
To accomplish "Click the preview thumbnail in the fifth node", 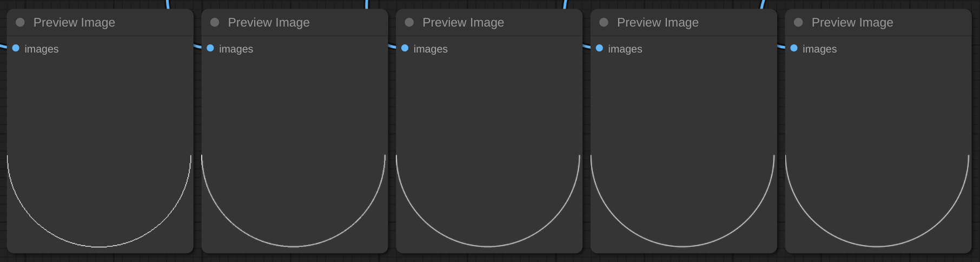I will pos(877,201).
